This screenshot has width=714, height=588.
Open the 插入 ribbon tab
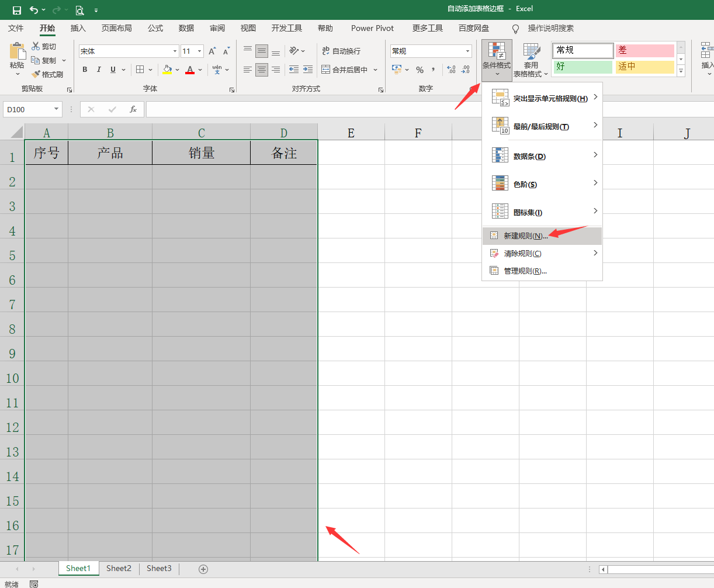coord(78,28)
